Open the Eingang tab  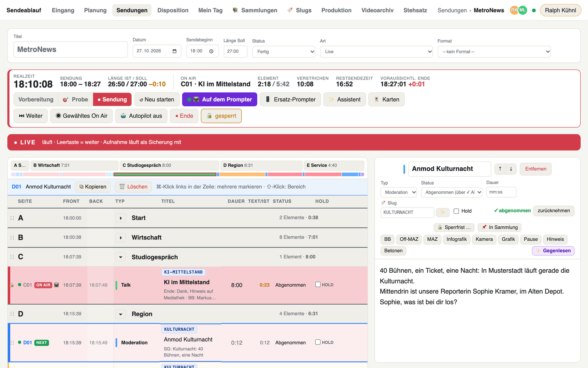click(63, 10)
